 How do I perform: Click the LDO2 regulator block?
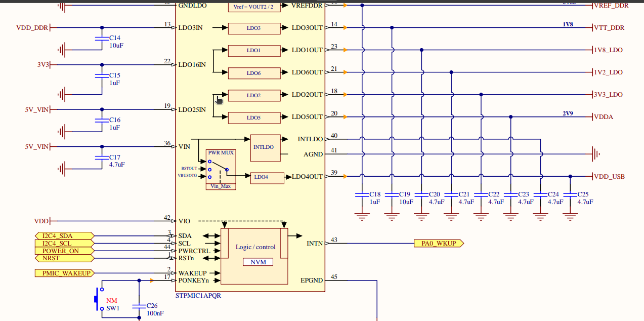(254, 95)
